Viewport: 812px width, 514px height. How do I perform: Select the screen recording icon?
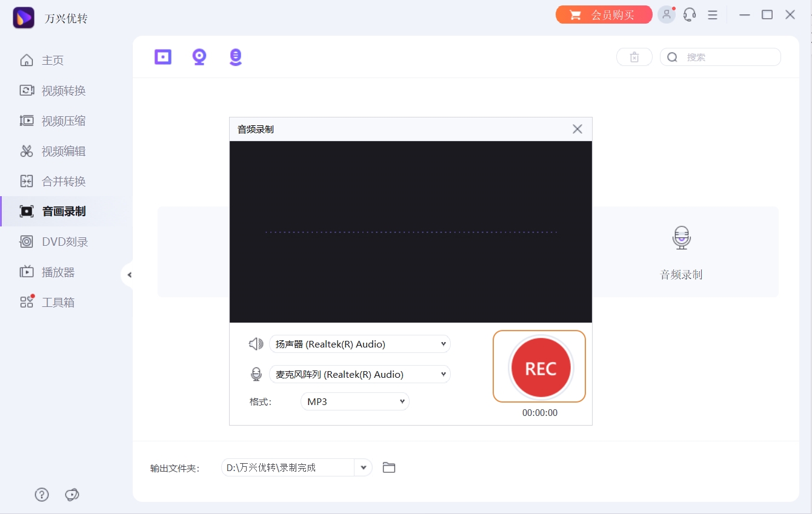tap(162, 56)
